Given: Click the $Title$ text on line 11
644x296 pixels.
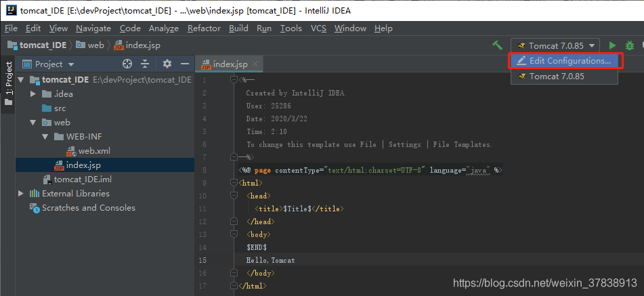Looking at the screenshot, I should click(297, 209).
